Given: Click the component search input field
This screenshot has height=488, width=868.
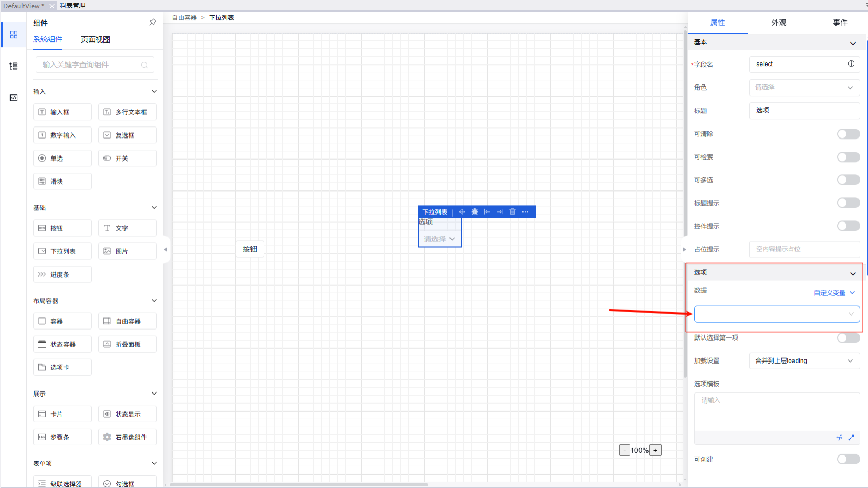Looking at the screenshot, I should [95, 65].
